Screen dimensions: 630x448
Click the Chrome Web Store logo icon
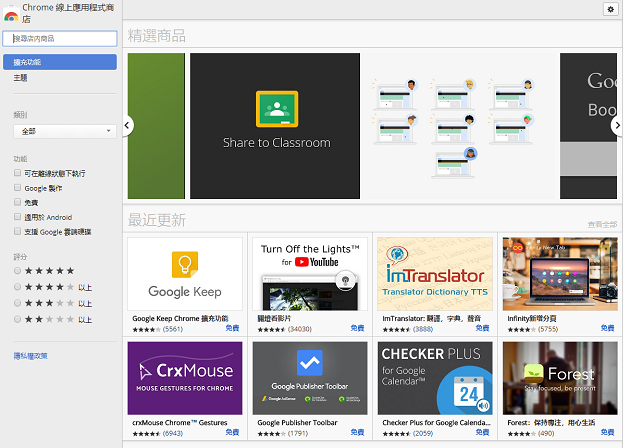(x=11, y=15)
